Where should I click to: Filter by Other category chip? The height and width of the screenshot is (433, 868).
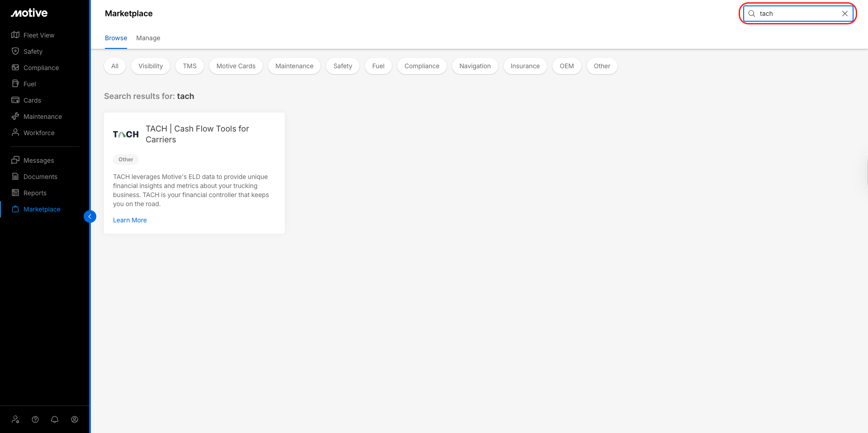point(602,66)
